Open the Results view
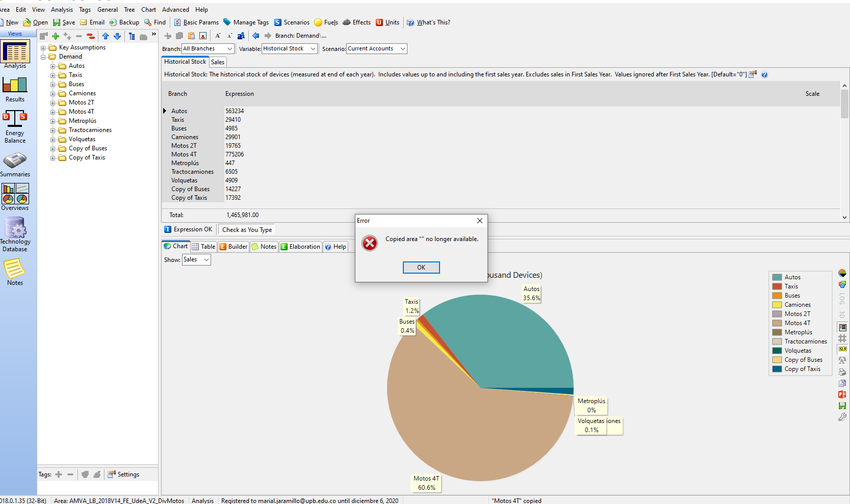The image size is (850, 504). click(15, 89)
